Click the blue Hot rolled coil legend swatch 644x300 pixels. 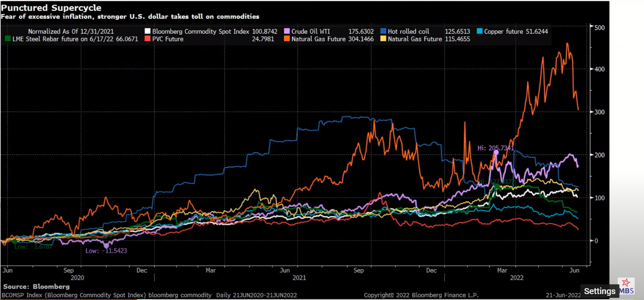(383, 31)
